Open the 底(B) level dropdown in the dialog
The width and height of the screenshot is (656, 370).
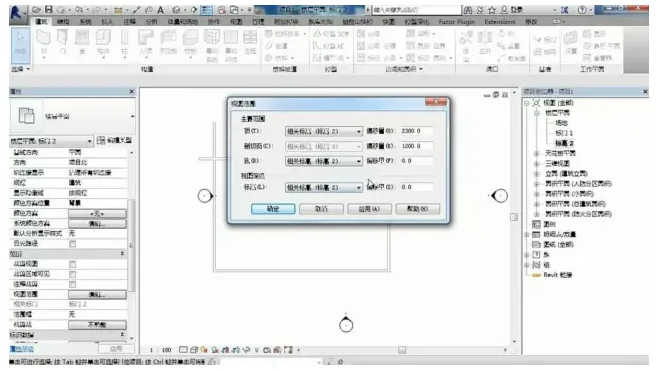[323, 161]
